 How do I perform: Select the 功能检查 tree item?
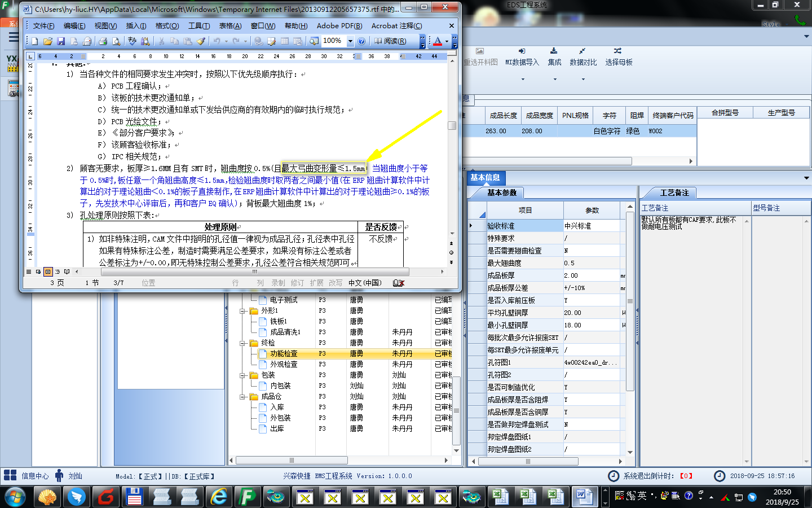(284, 354)
